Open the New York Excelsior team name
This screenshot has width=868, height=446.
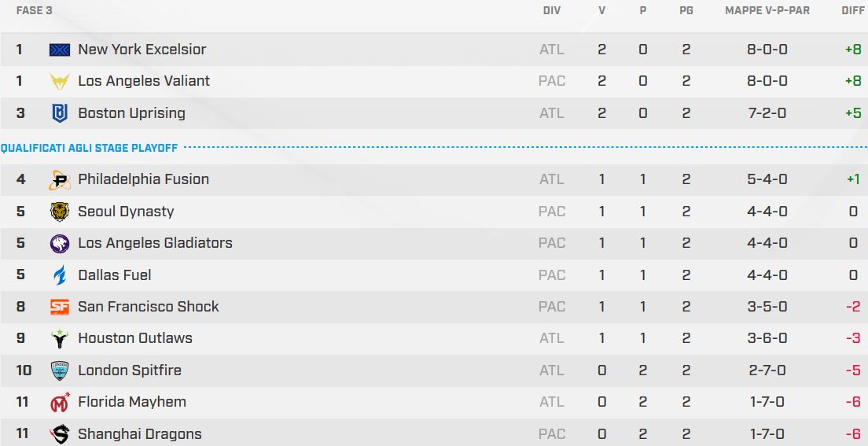pyautogui.click(x=142, y=50)
